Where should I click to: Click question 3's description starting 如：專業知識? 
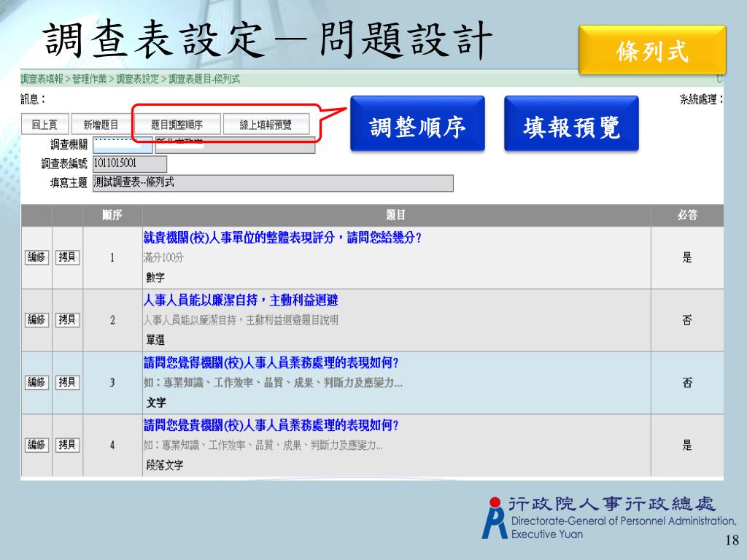pyautogui.click(x=273, y=382)
